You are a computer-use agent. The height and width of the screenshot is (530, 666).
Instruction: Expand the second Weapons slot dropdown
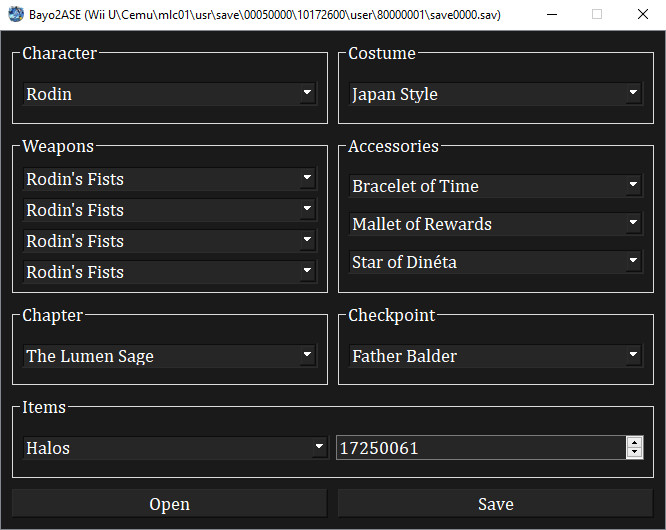[x=169, y=210]
